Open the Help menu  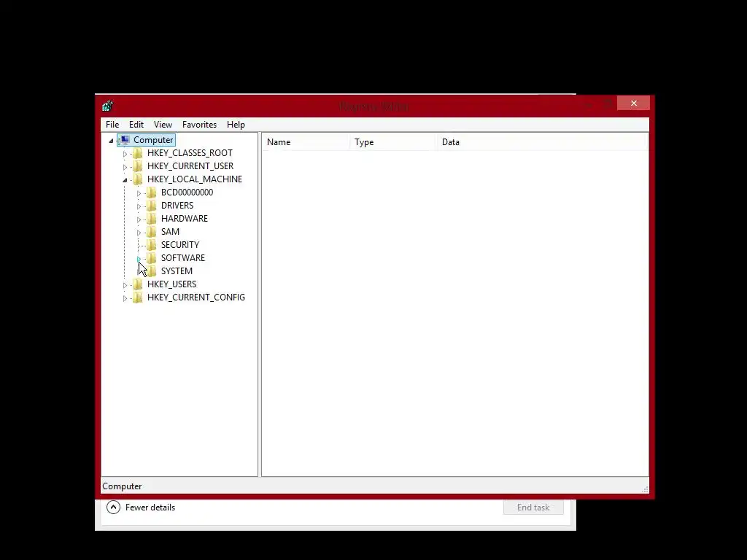[236, 124]
